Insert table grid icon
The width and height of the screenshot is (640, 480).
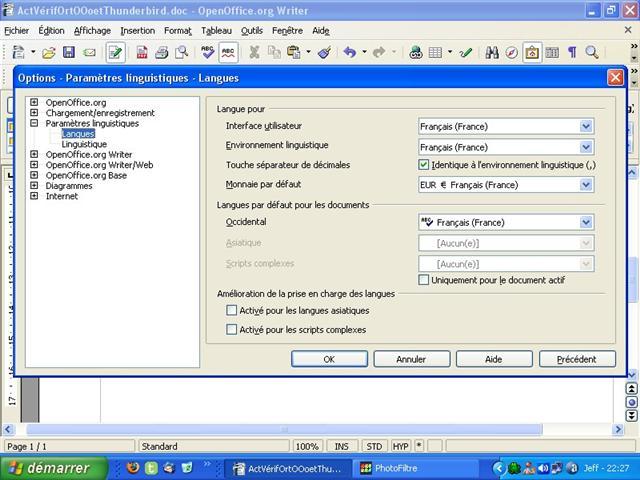[435, 52]
